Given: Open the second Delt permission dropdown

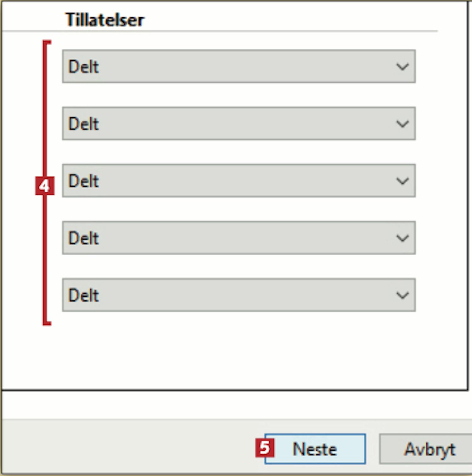Looking at the screenshot, I should coord(239,124).
